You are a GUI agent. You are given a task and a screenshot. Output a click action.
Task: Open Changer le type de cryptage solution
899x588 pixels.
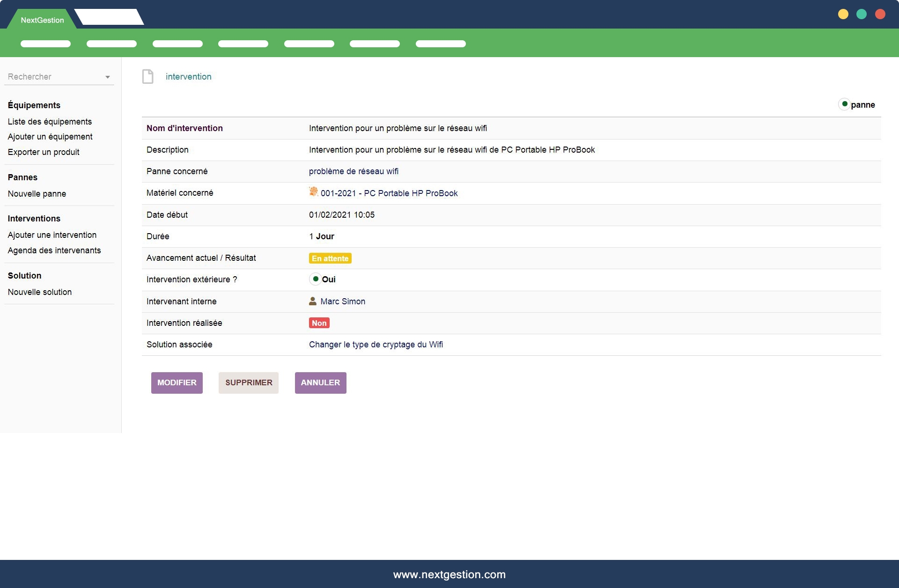376,345
